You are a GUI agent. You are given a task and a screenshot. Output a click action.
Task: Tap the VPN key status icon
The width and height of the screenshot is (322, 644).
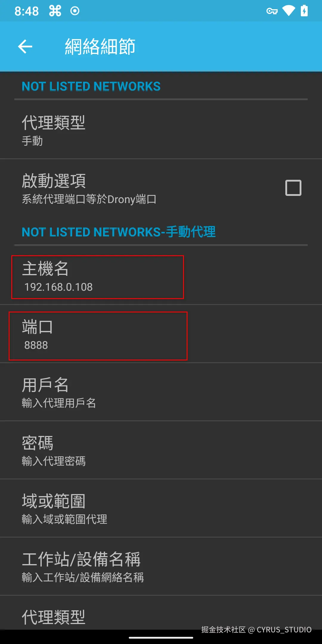coord(272,11)
